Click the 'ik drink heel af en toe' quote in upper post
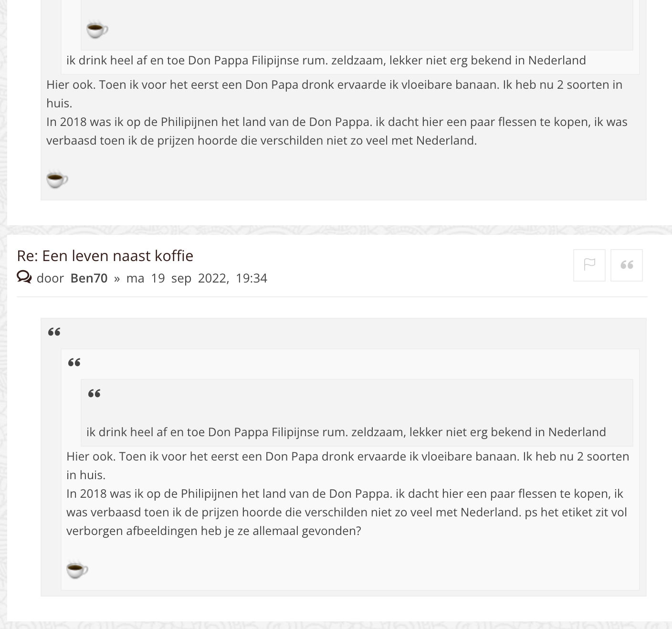 [325, 61]
